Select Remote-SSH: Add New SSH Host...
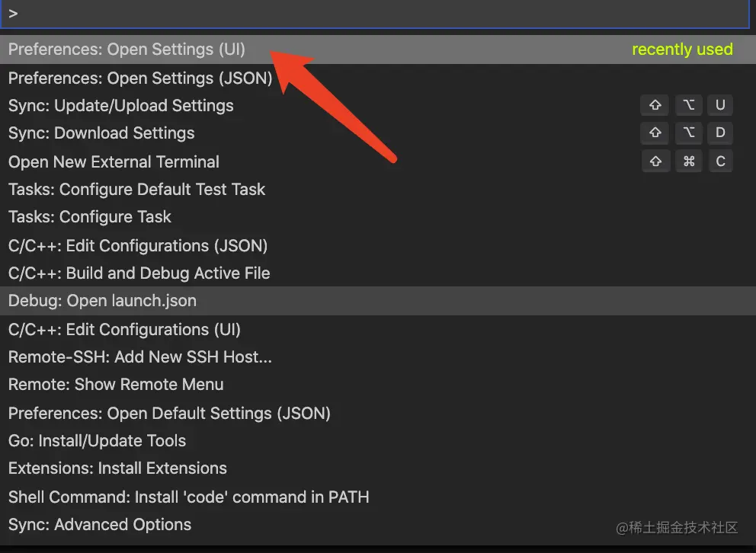The image size is (756, 553). click(x=378, y=357)
